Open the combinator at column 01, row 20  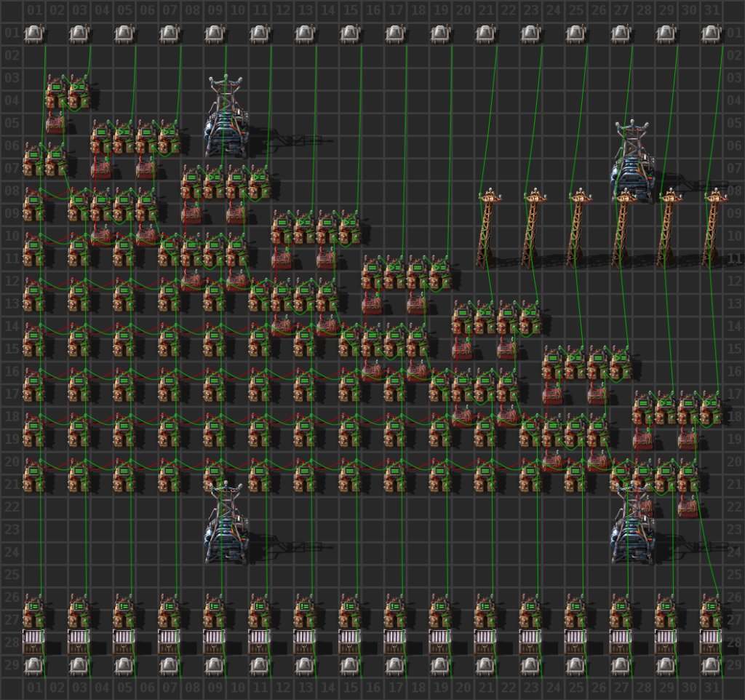point(33,475)
